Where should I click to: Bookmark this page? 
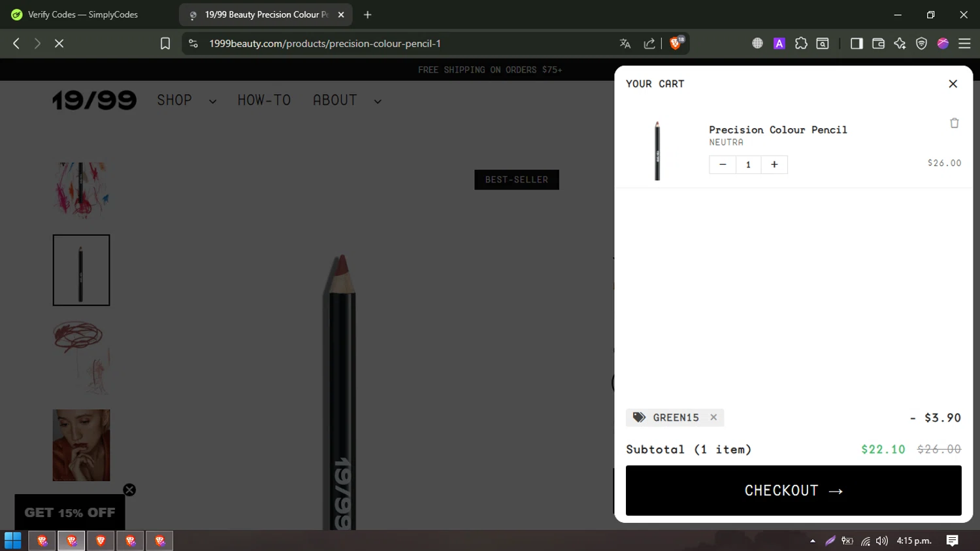[165, 43]
